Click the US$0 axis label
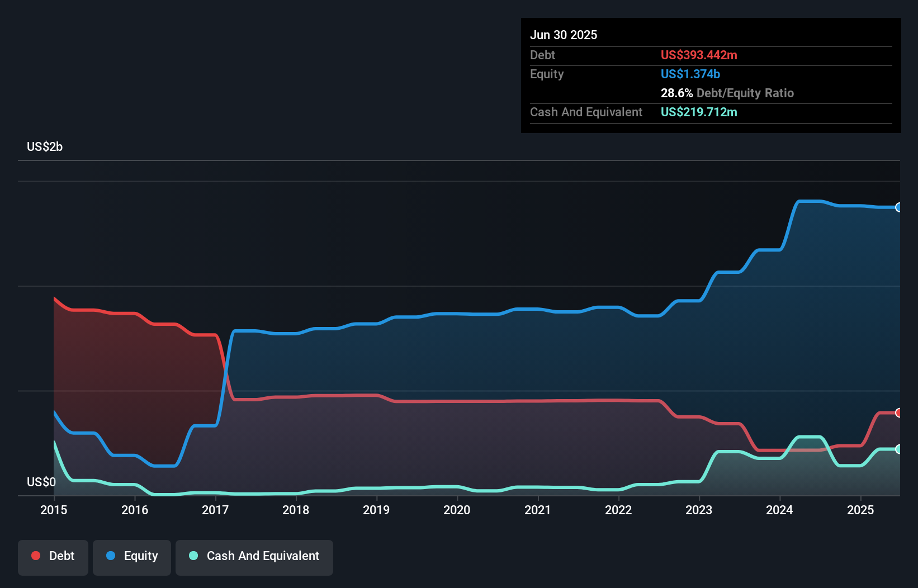The width and height of the screenshot is (918, 588). tap(41, 482)
